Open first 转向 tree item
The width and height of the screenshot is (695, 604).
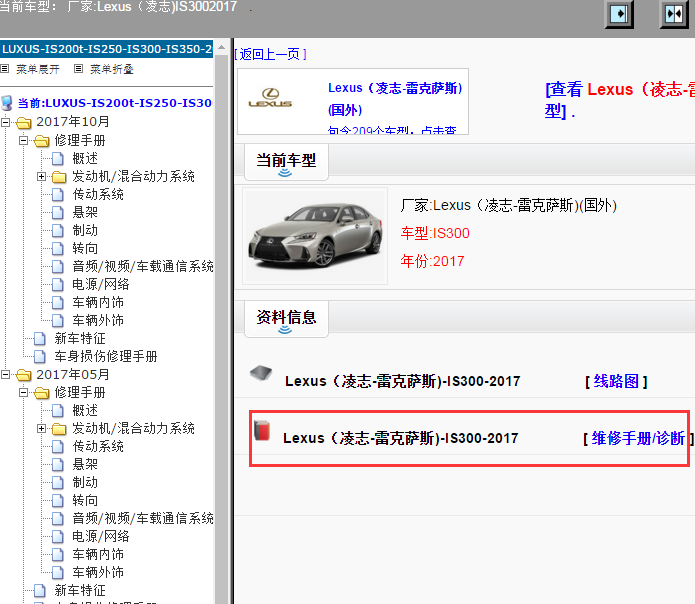(85, 249)
